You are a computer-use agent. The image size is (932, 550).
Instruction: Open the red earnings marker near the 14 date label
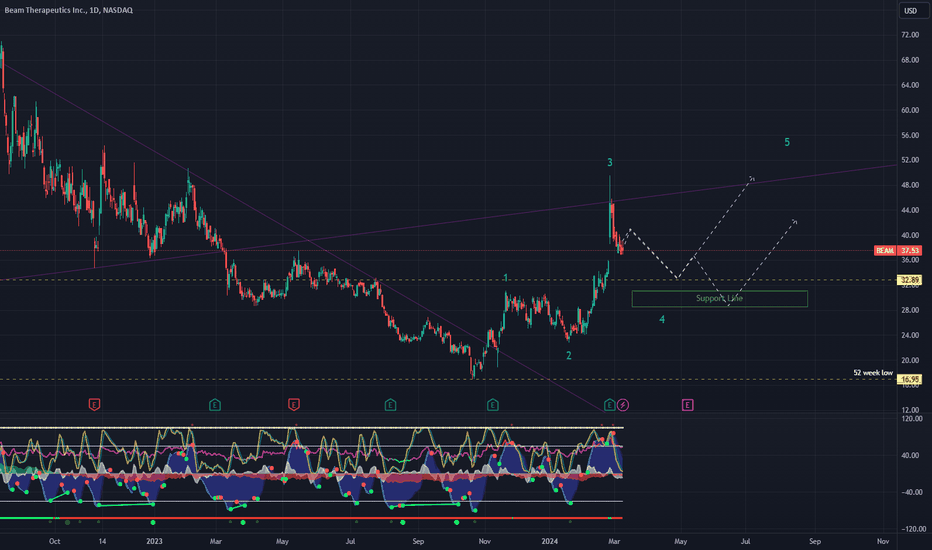tap(94, 405)
